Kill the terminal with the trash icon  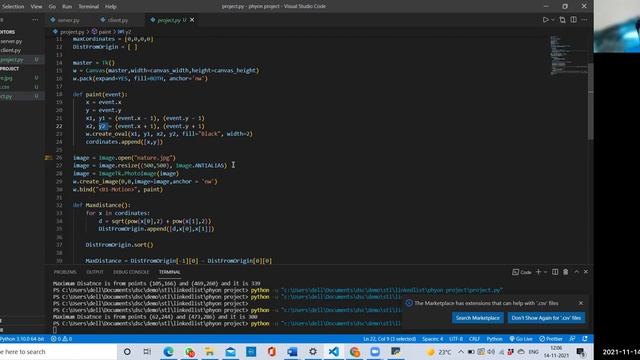tap(566, 272)
